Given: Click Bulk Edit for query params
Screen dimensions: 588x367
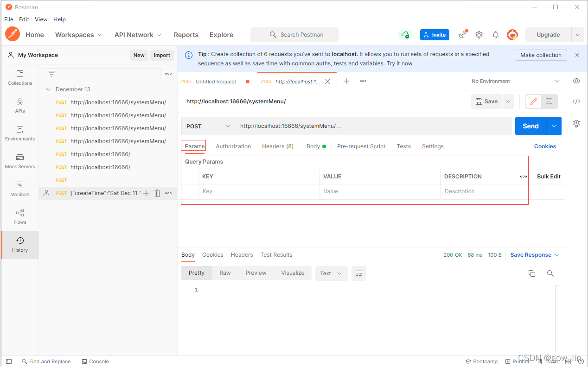Looking at the screenshot, I should click(x=549, y=177).
